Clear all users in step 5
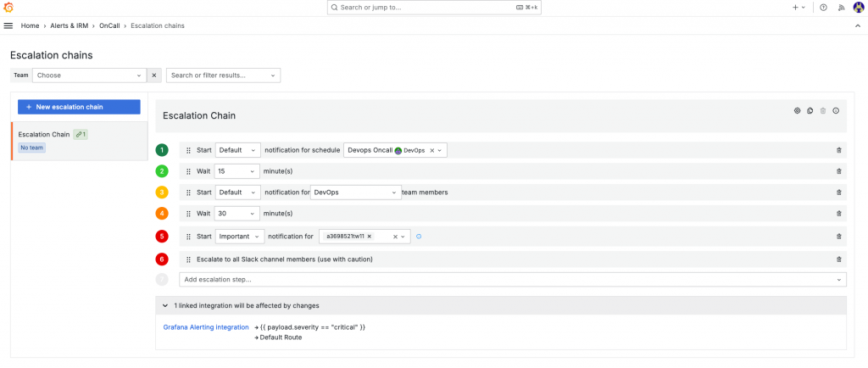This screenshot has height=368, width=868. click(395, 237)
